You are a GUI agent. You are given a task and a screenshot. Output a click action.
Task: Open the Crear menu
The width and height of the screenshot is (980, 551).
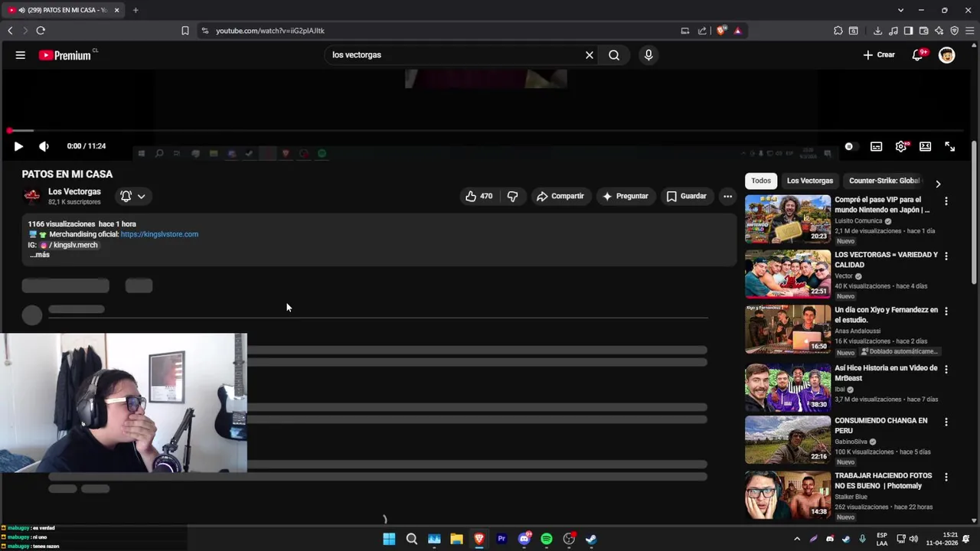click(879, 55)
